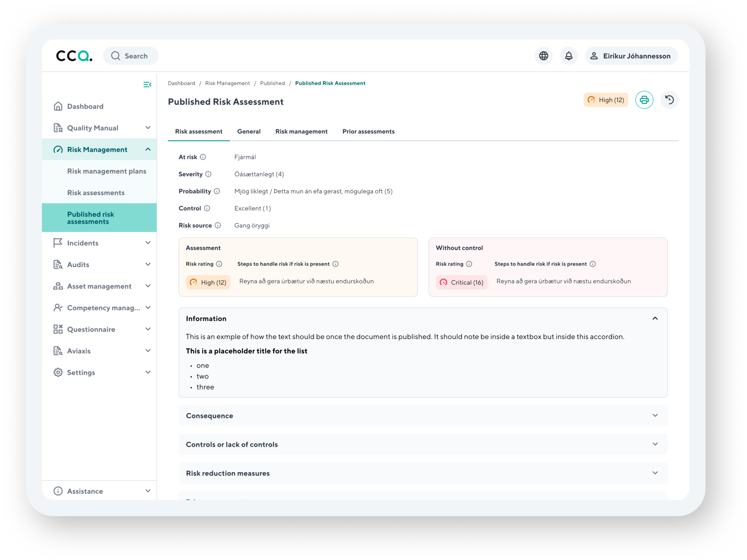Open the General tab
The image size is (747, 560).
tap(249, 132)
